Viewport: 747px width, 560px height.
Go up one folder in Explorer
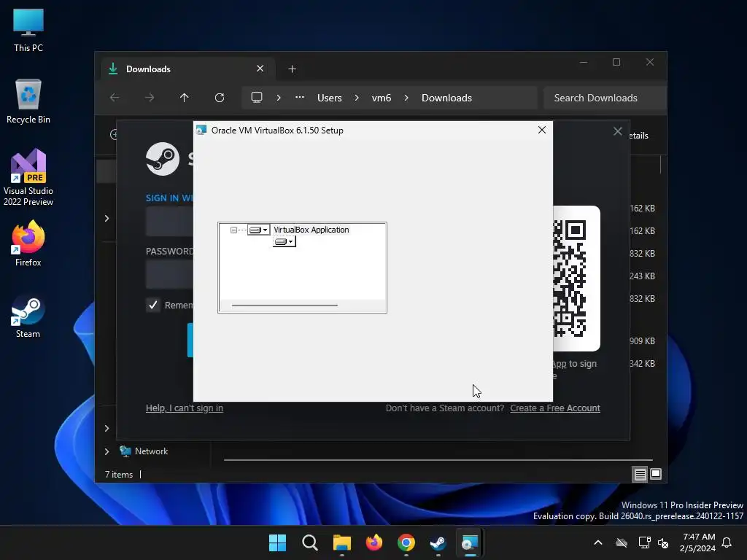(x=185, y=98)
